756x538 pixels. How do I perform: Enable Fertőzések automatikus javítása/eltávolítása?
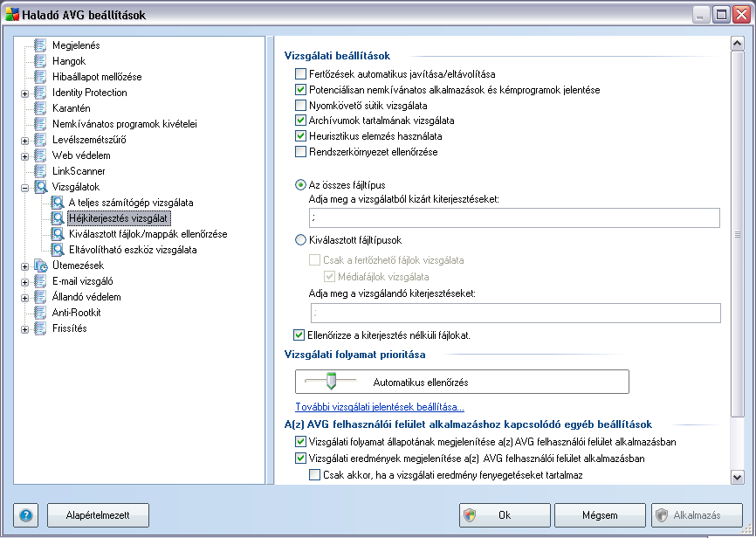(300, 74)
